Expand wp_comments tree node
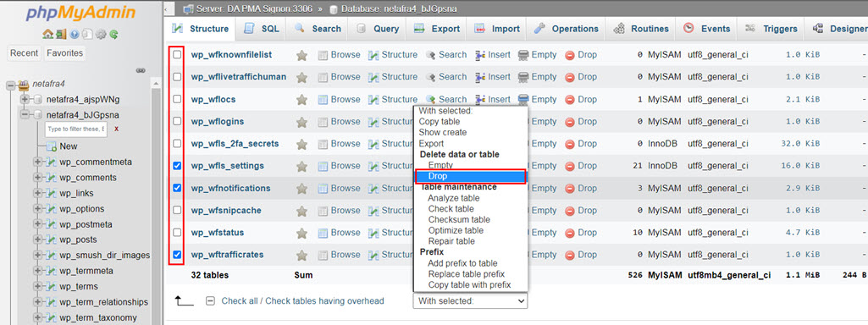 point(38,178)
